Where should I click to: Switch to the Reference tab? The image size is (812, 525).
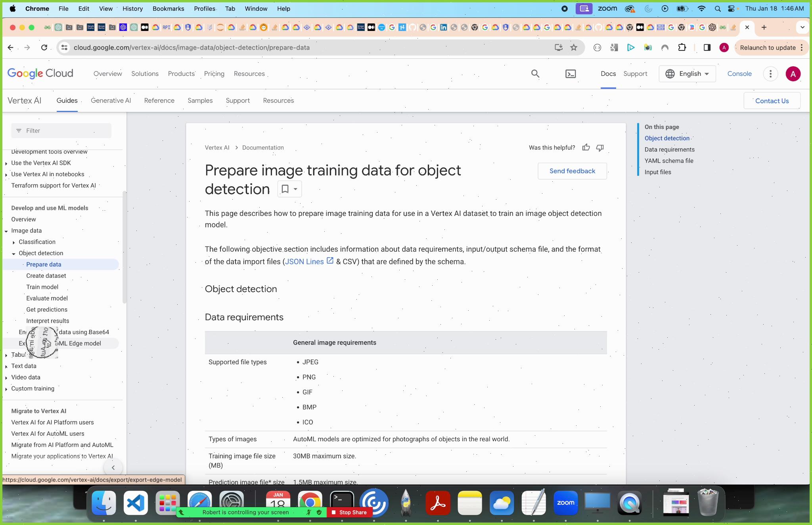coord(159,100)
